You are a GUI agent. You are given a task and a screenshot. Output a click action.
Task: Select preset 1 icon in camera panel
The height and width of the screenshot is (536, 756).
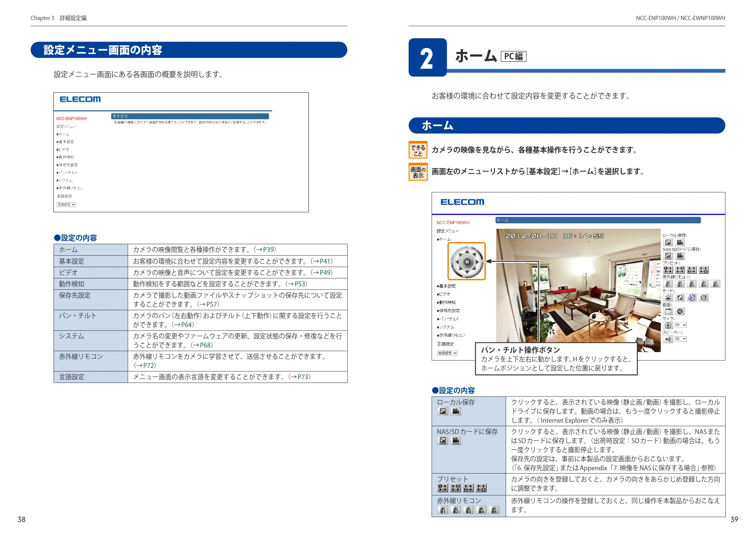click(x=668, y=270)
